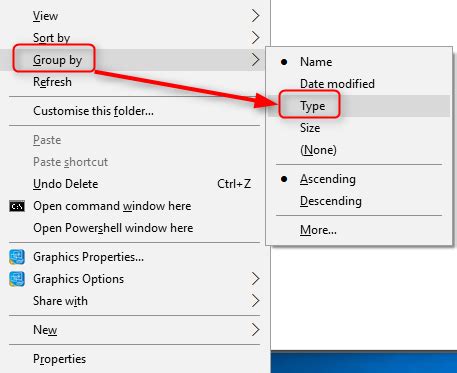Expand the Sort by chevron
The width and height of the screenshot is (457, 373).
tap(255, 38)
